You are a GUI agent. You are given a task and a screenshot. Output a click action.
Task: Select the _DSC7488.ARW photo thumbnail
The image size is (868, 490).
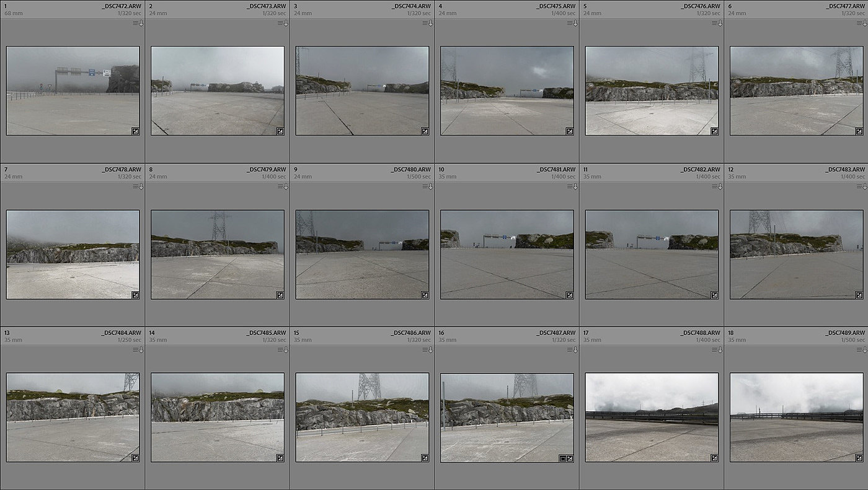pyautogui.click(x=652, y=418)
